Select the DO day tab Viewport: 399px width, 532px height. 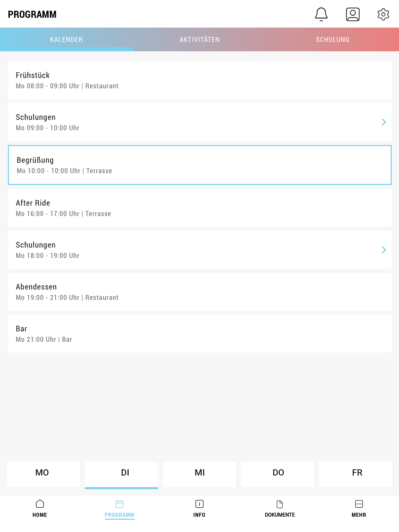click(277, 475)
